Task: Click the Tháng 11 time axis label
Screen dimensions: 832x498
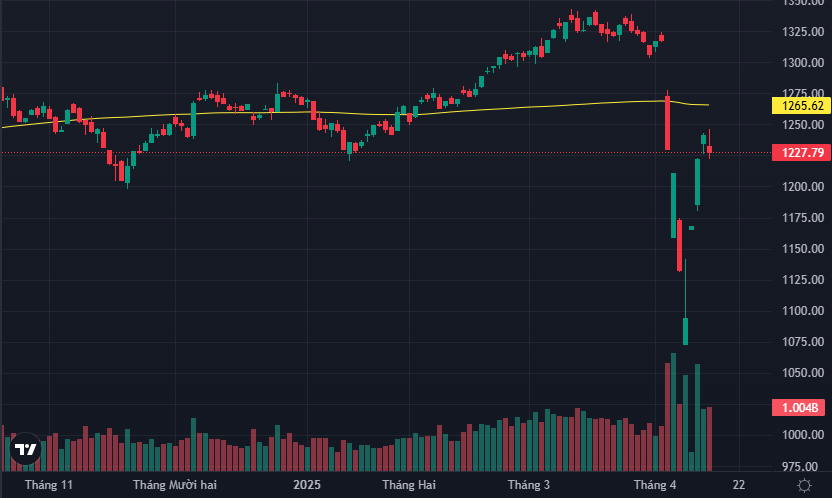Action: (49, 485)
